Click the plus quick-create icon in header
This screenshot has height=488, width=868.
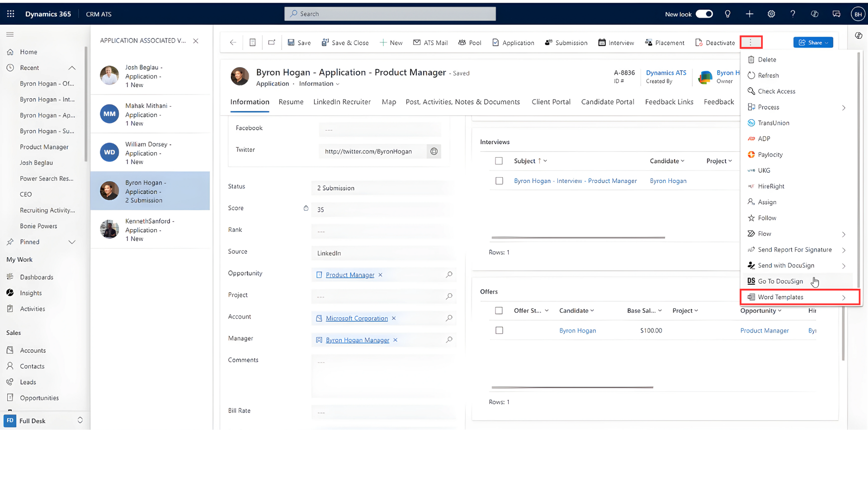[x=750, y=14]
